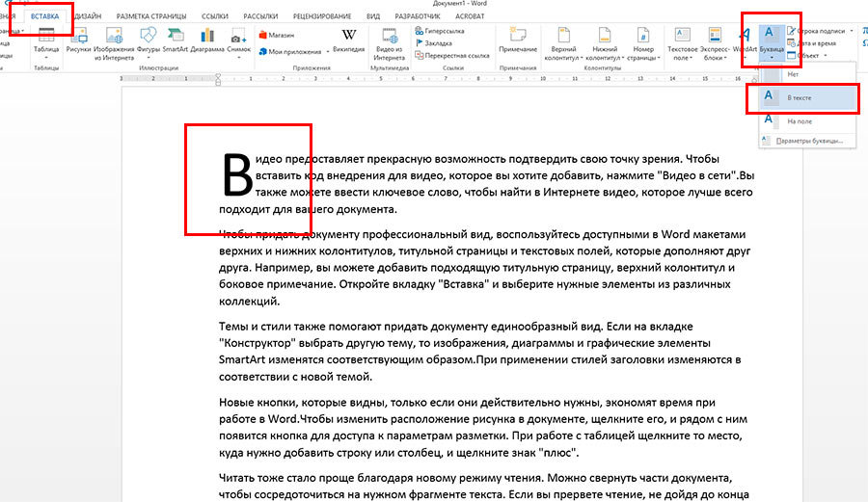868x502 pixels.
Task: Switch to the РАССЫЛКИ tab
Action: pyautogui.click(x=260, y=16)
